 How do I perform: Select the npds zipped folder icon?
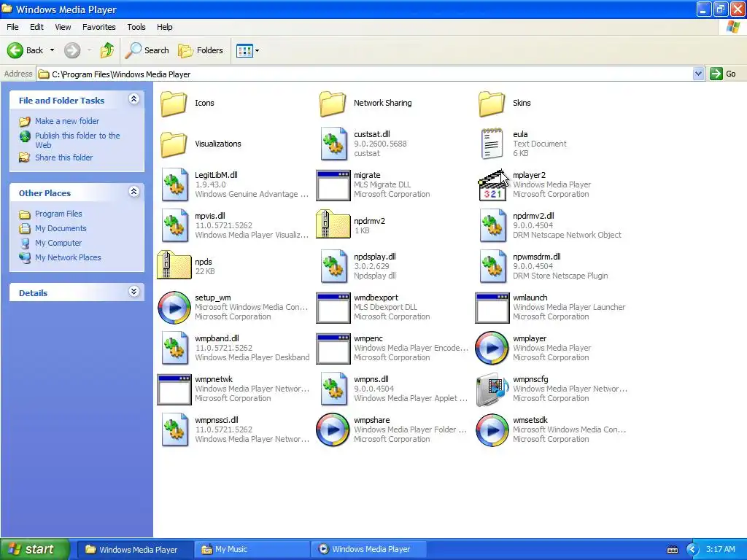174,265
